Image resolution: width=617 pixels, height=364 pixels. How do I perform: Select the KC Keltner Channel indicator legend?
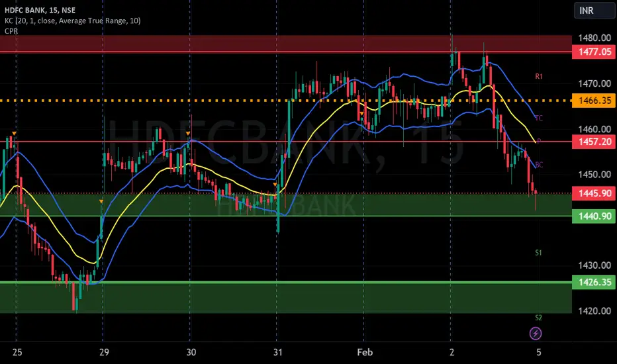point(72,21)
